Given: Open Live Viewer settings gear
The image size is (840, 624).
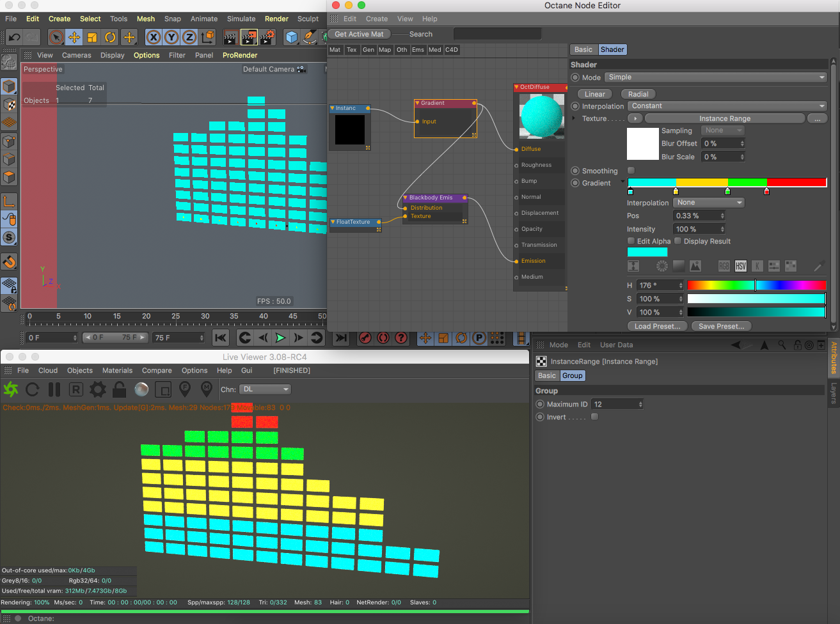Looking at the screenshot, I should (x=98, y=389).
